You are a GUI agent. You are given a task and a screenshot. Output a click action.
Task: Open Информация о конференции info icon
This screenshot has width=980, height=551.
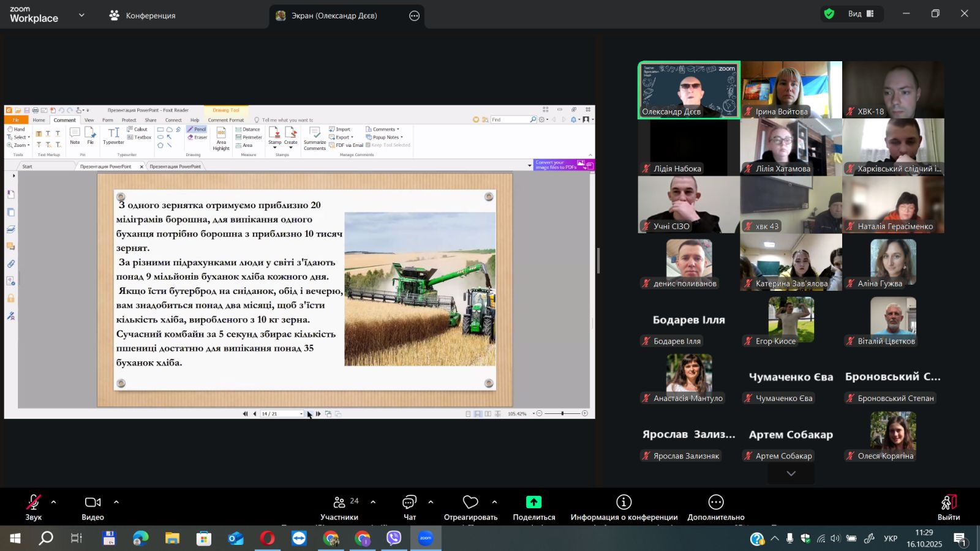click(x=624, y=503)
